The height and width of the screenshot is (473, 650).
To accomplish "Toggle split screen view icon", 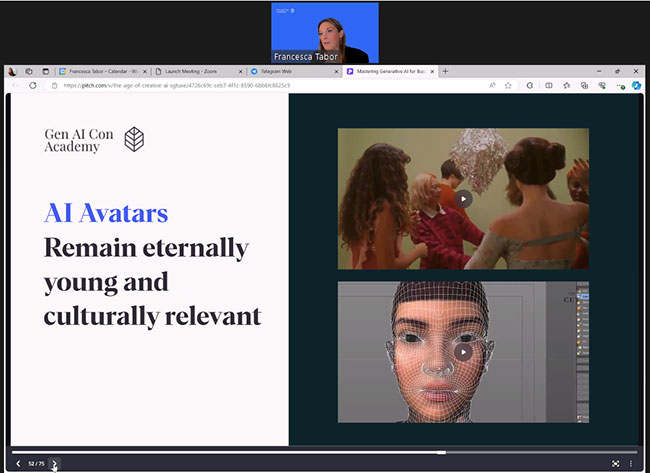I will click(x=549, y=85).
